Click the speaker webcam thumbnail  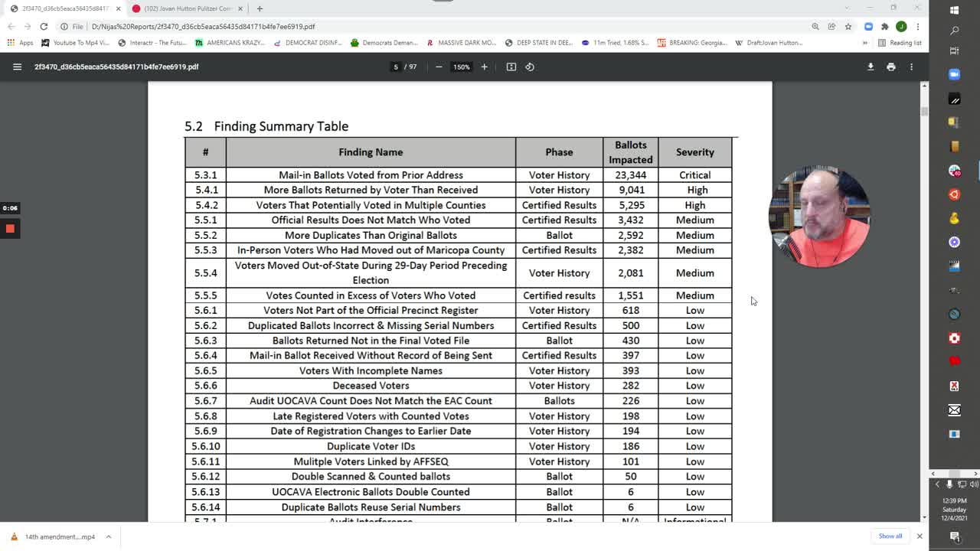click(x=818, y=215)
